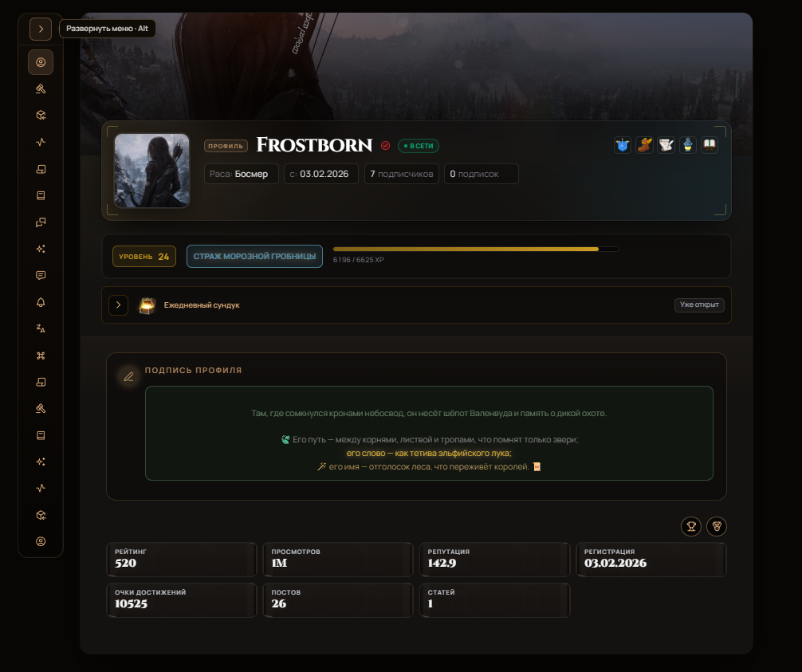Open the book icon directly above the double chat bubbles icon

pyautogui.click(x=41, y=195)
